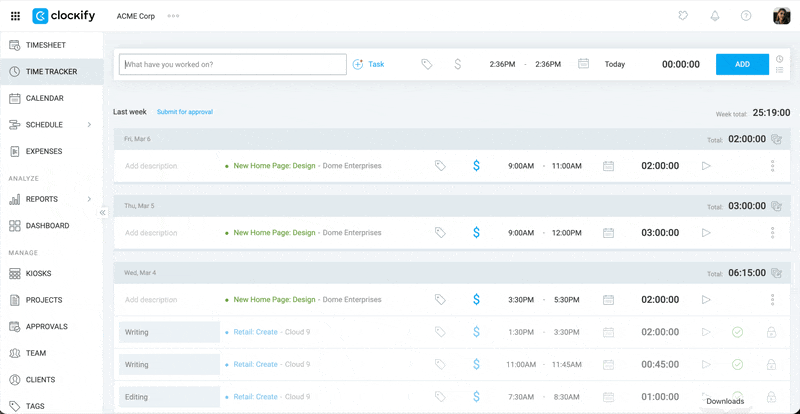Open the notifications bell
The width and height of the screenshot is (800, 414).
[x=714, y=16]
